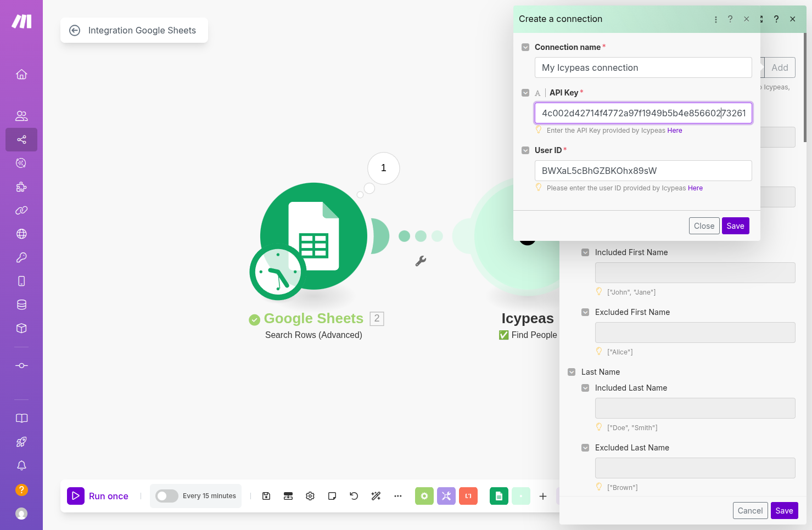
Task: Open the Team icon in sidebar
Action: (x=21, y=116)
